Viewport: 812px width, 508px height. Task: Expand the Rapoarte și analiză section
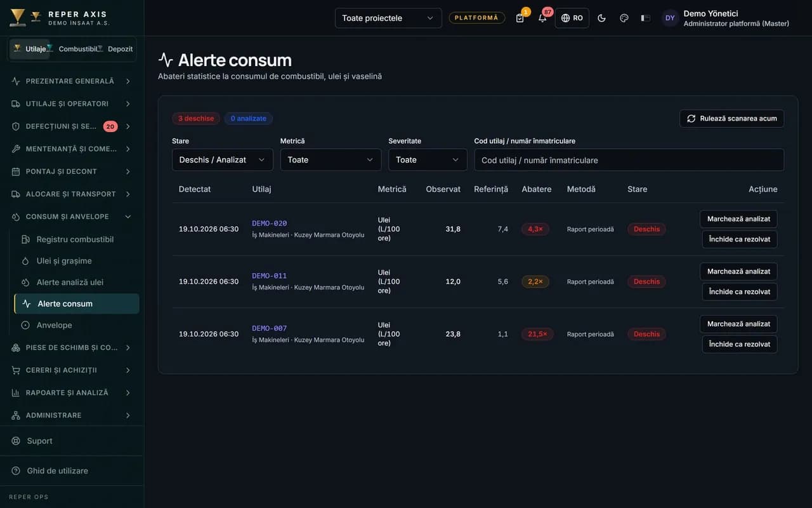coord(71,392)
